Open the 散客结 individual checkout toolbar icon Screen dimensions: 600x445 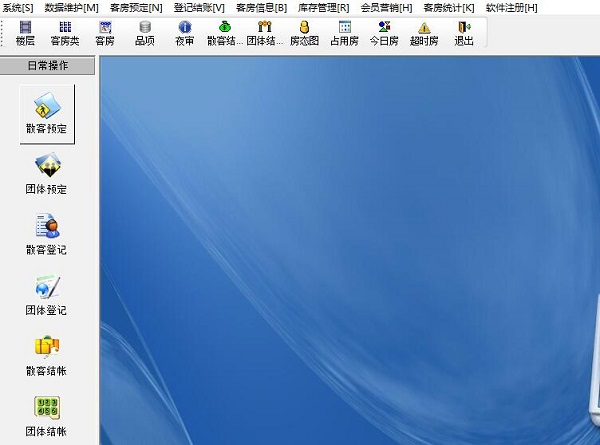click(x=225, y=33)
